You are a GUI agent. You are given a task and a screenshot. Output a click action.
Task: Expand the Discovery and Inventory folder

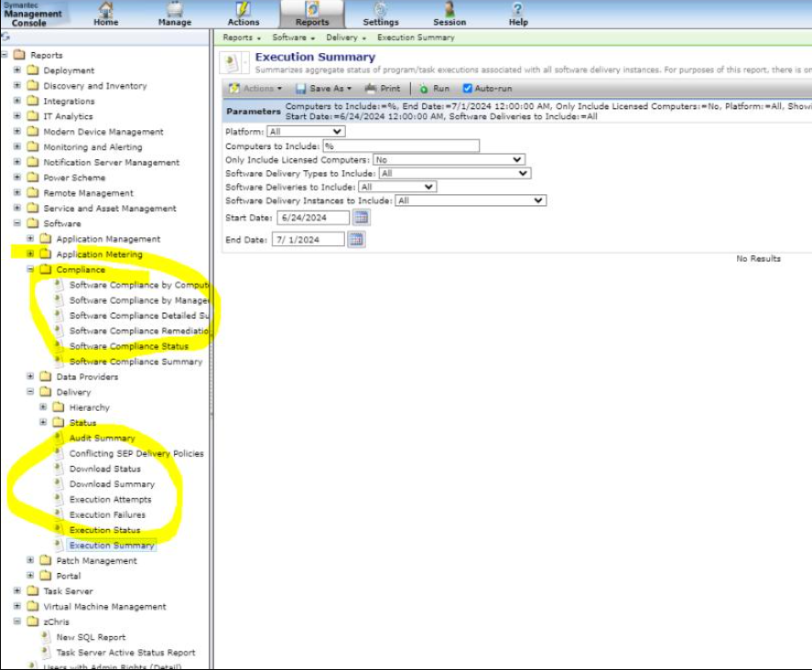click(17, 85)
